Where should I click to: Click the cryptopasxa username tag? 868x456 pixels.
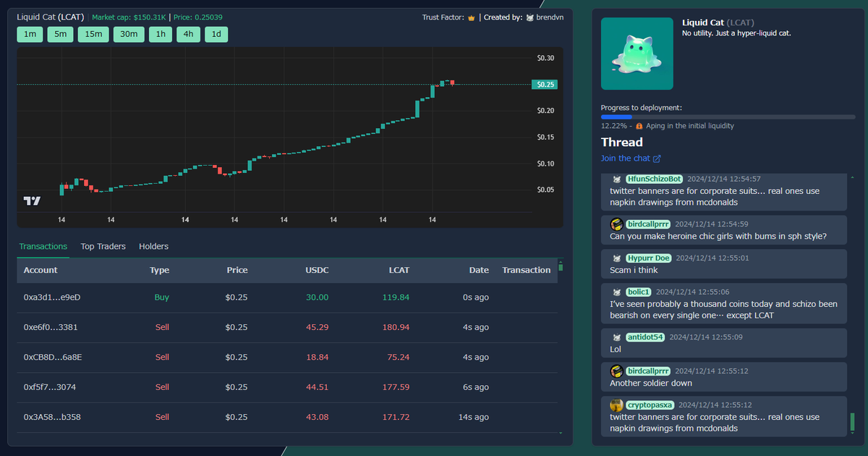coord(650,405)
